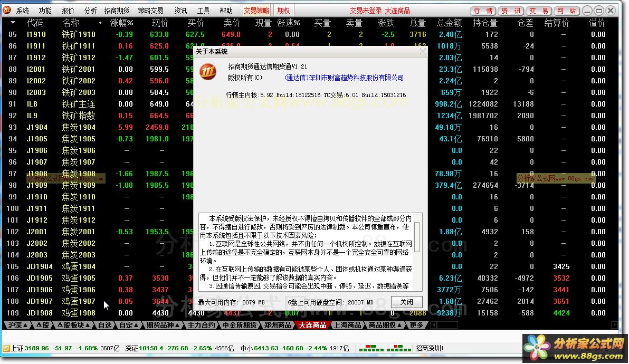
Task: Sort by the 结算价 column header
Action: (557, 23)
